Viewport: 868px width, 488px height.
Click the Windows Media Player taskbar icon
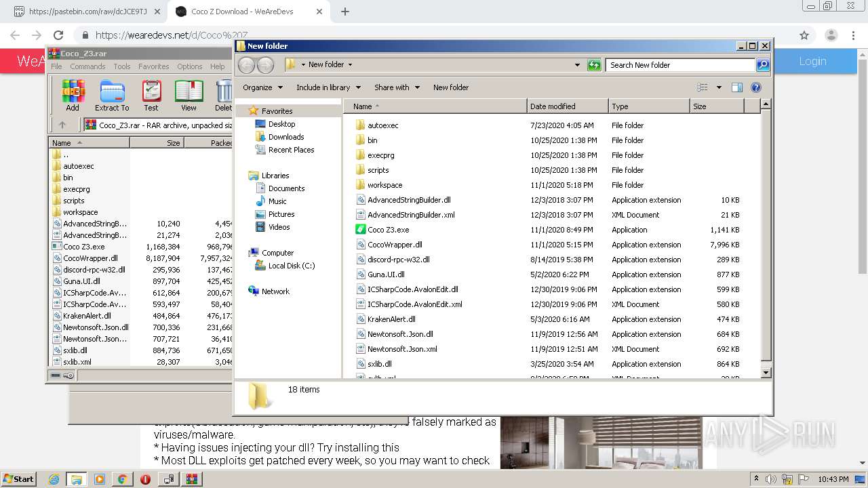pyautogui.click(x=99, y=479)
